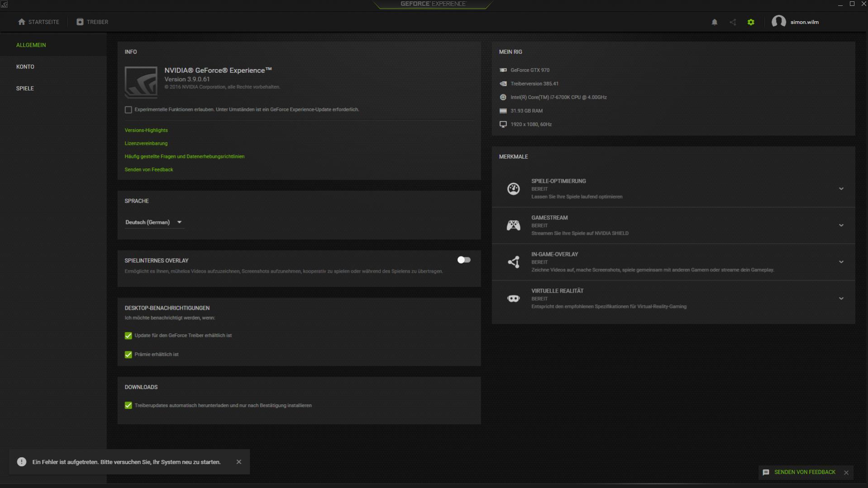Click the gamepad icon for Gamestream
Image resolution: width=868 pixels, height=488 pixels.
[513, 225]
